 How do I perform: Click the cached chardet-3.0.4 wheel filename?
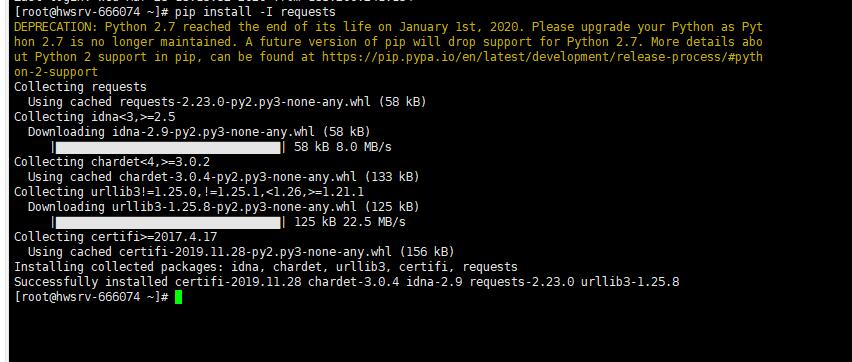pyautogui.click(x=237, y=177)
